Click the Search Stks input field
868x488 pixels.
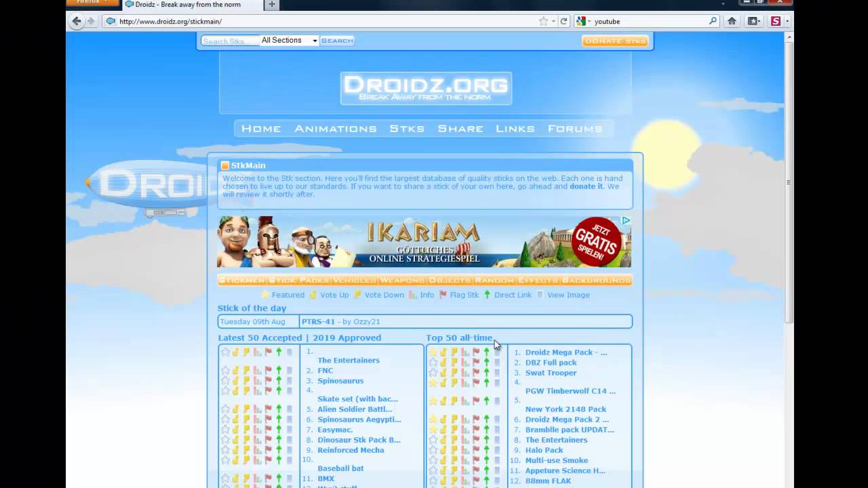click(x=230, y=41)
